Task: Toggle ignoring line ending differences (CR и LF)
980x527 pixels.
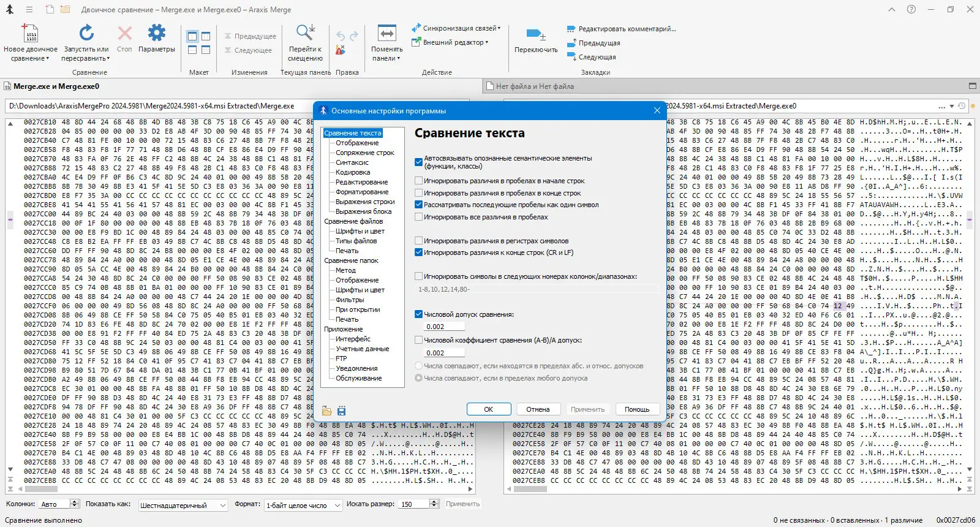Action: (x=419, y=252)
